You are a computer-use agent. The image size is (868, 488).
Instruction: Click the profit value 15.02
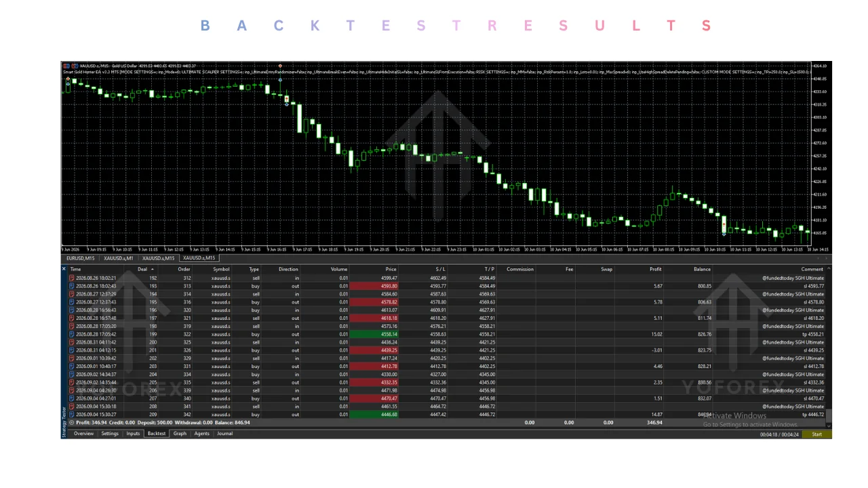656,334
